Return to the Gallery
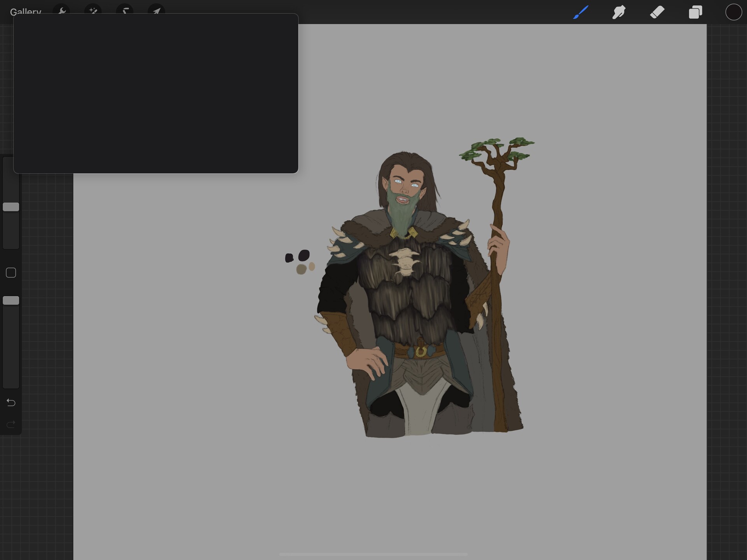Image resolution: width=747 pixels, height=560 pixels. (25, 12)
